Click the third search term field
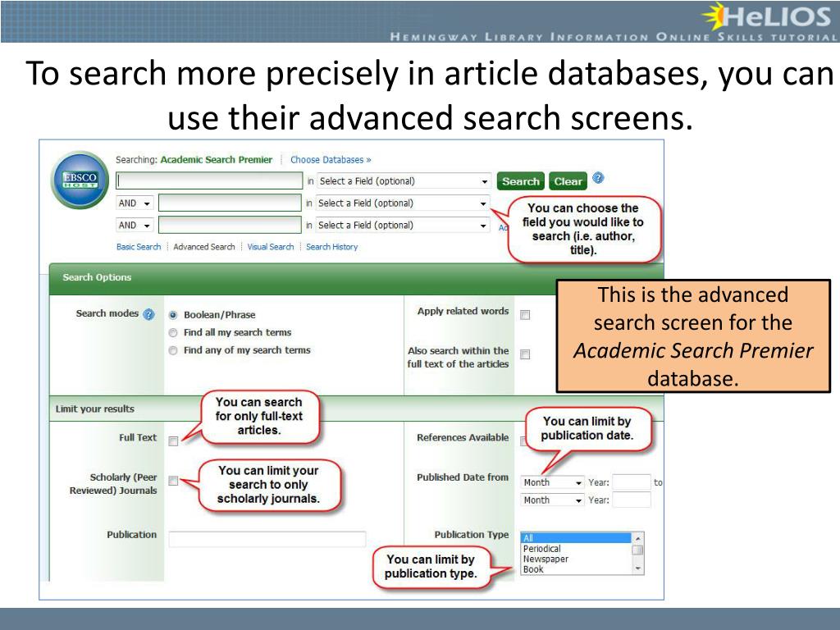Screen dimensions: 840x630 (230, 225)
